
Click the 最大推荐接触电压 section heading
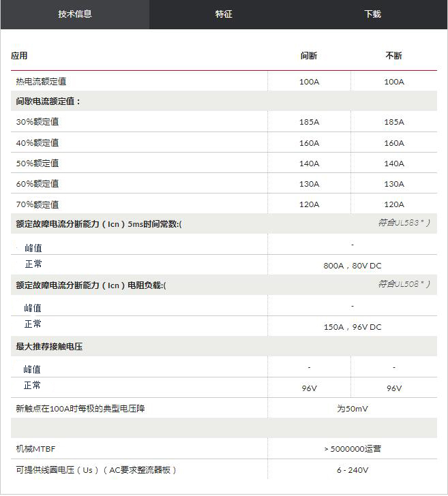pos(49,347)
